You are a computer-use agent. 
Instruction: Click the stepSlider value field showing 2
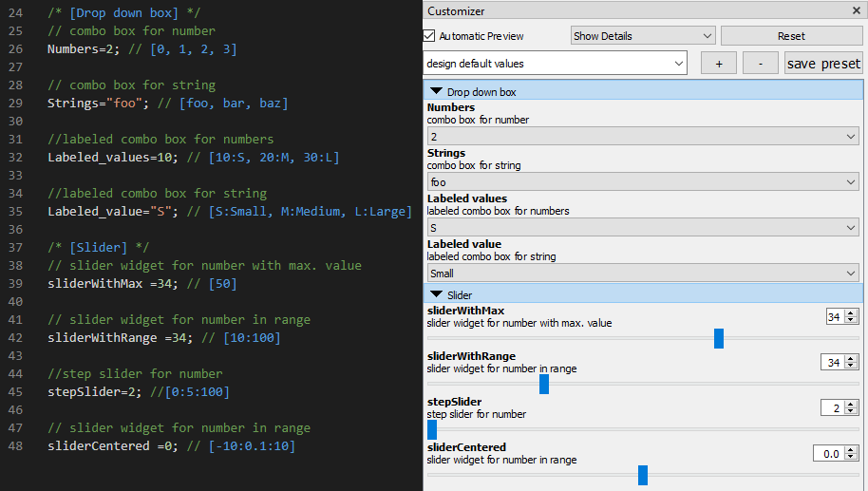[x=833, y=408]
